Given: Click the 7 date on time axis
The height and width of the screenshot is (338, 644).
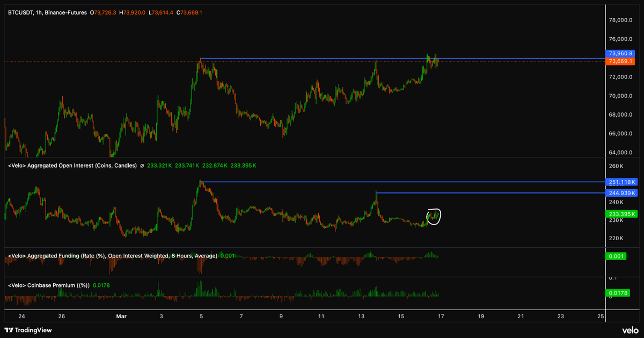Looking at the screenshot, I should (x=241, y=317).
